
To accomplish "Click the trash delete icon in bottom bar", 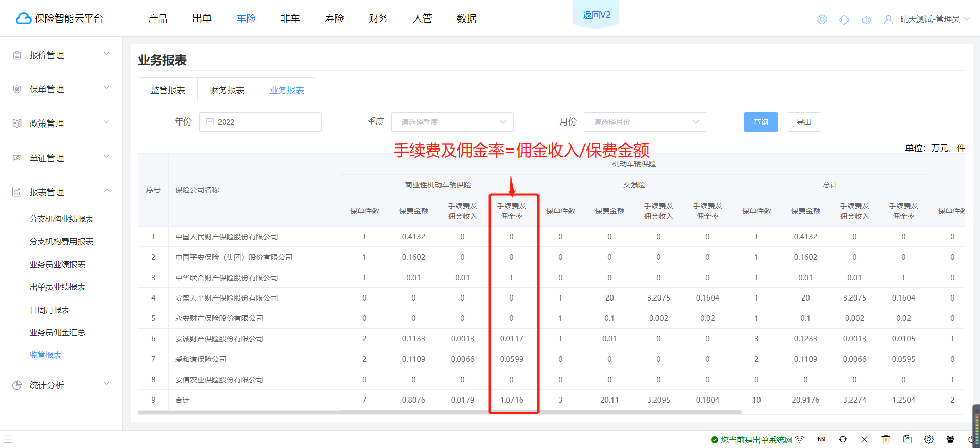I will (x=886, y=439).
